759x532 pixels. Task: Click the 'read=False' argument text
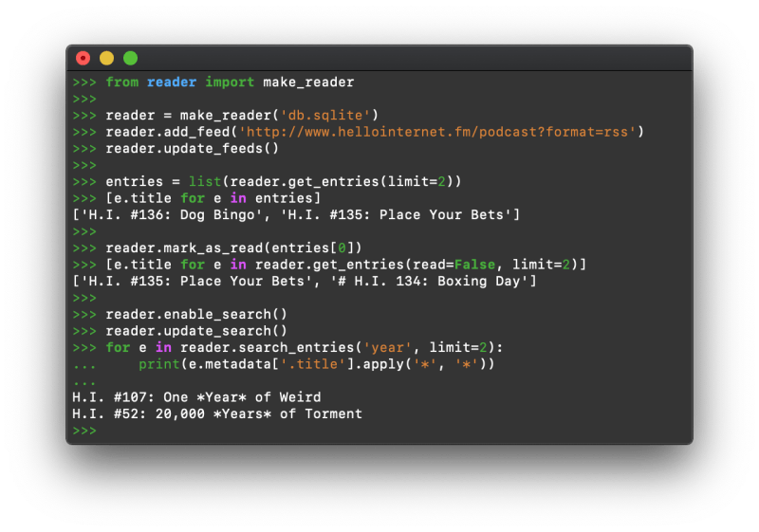click(x=454, y=264)
